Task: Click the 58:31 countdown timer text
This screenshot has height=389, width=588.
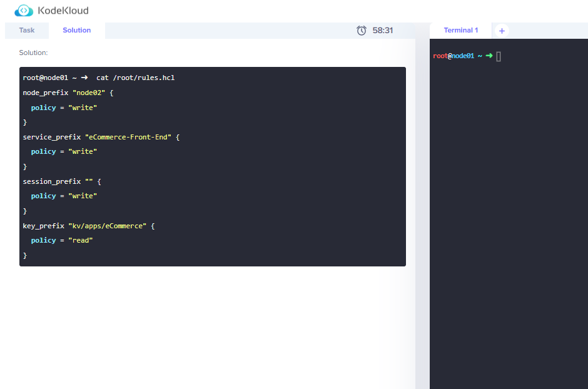Action: [382, 30]
